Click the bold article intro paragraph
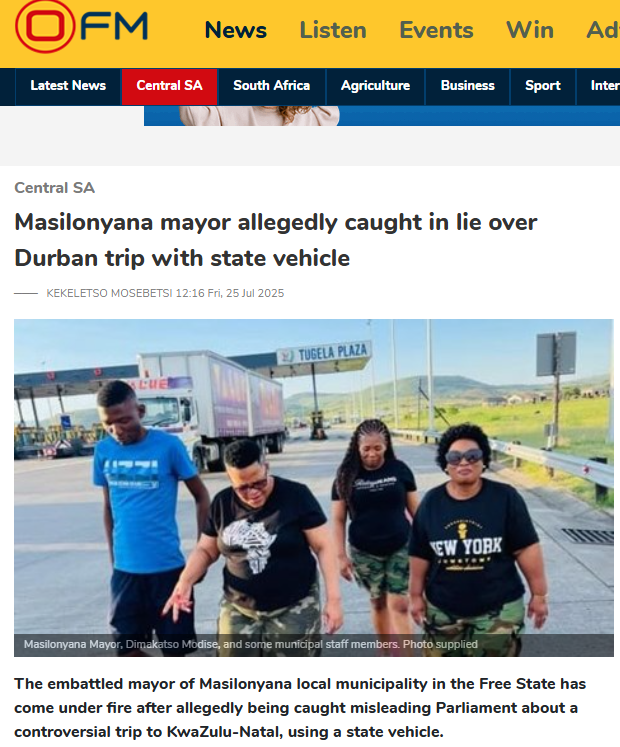This screenshot has height=747, width=620. pos(300,707)
